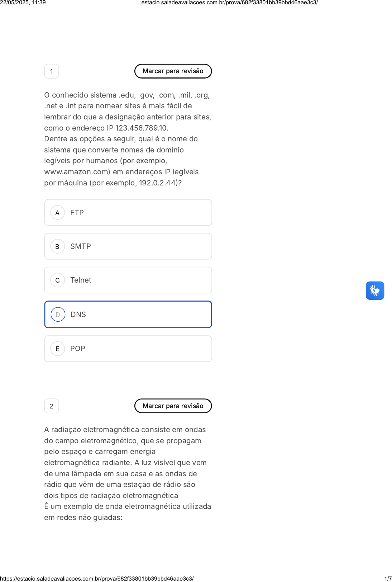Click the selected letter D circle
392x582 pixels.
[x=58, y=314]
